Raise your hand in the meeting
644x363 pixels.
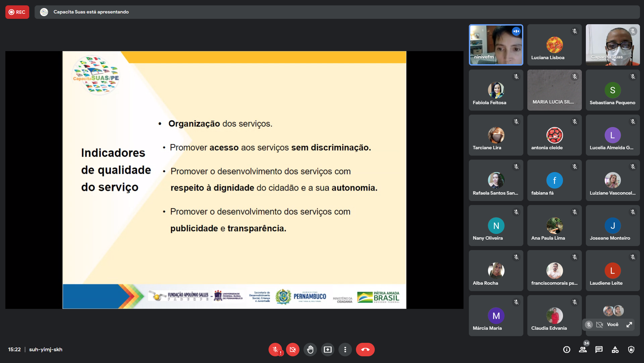pos(310,350)
